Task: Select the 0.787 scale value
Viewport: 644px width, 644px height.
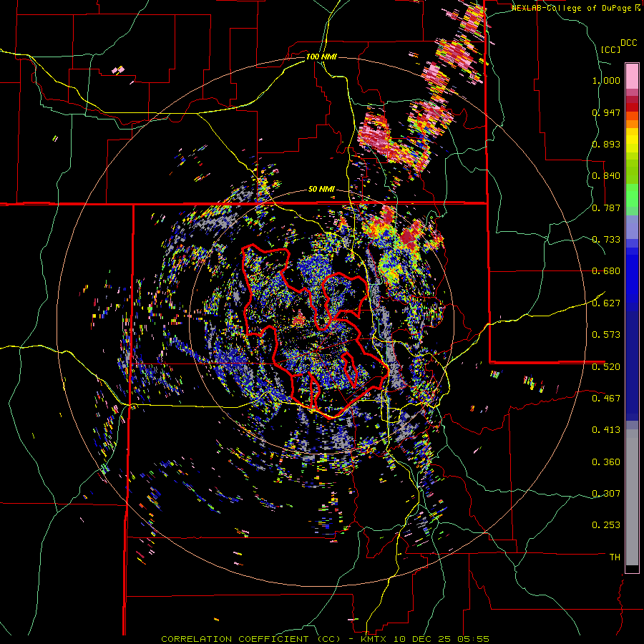Action: [x=606, y=208]
